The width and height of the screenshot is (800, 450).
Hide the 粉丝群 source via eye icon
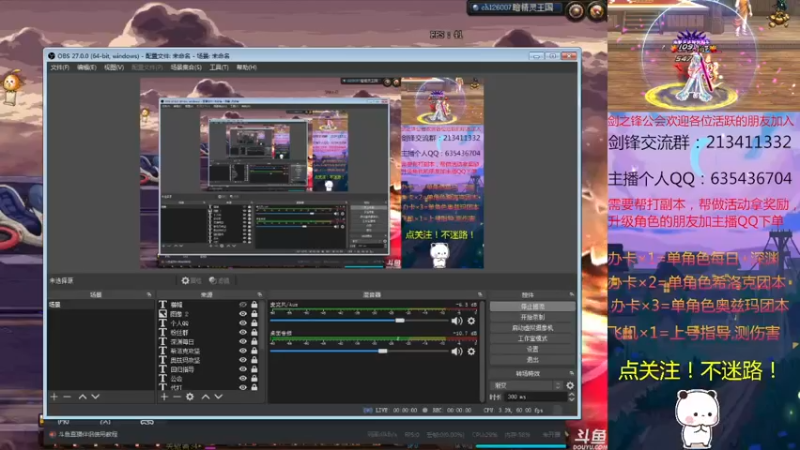tap(243, 332)
